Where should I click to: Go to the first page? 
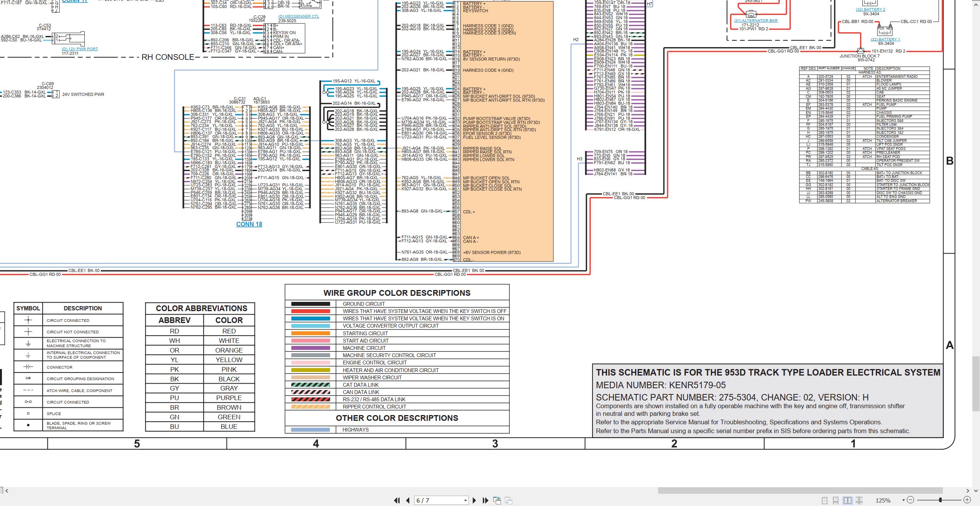397,500
